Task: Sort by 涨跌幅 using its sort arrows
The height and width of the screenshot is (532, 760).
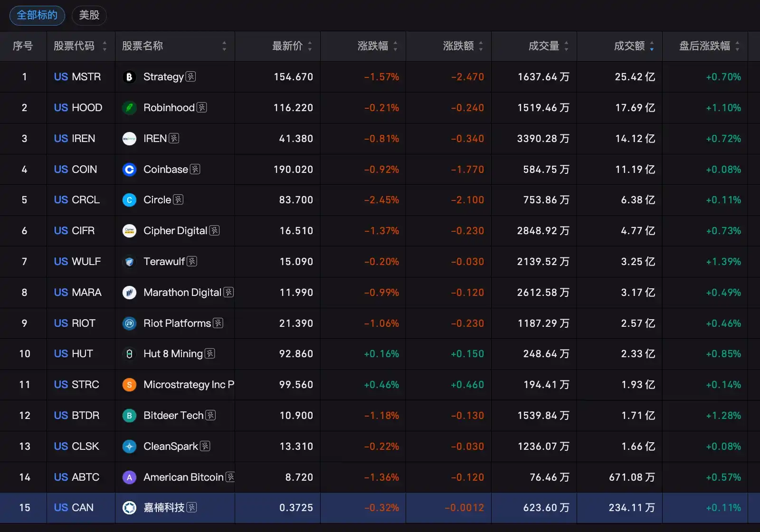Action: click(395, 46)
